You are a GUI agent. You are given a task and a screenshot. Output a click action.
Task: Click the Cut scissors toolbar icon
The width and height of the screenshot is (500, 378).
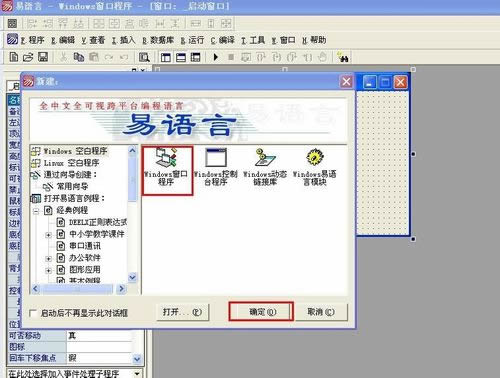pos(63,57)
